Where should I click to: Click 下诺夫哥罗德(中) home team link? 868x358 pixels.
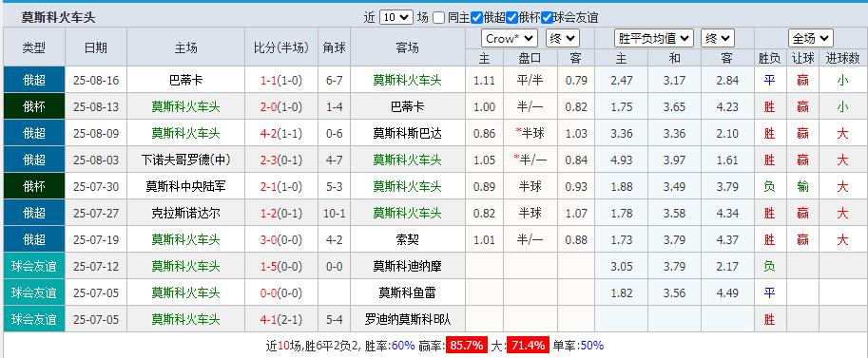185,160
